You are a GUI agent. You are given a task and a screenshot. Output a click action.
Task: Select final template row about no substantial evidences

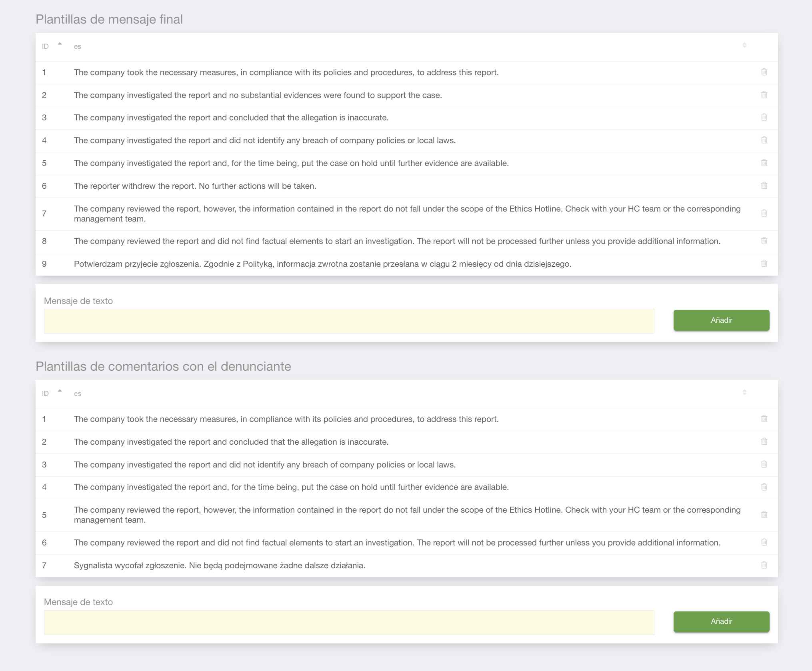click(x=258, y=95)
